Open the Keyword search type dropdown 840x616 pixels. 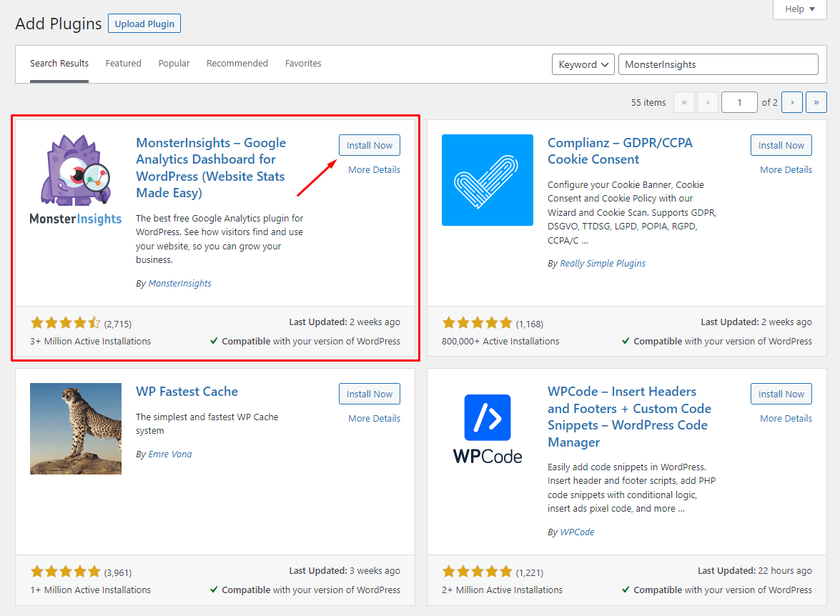pos(583,64)
